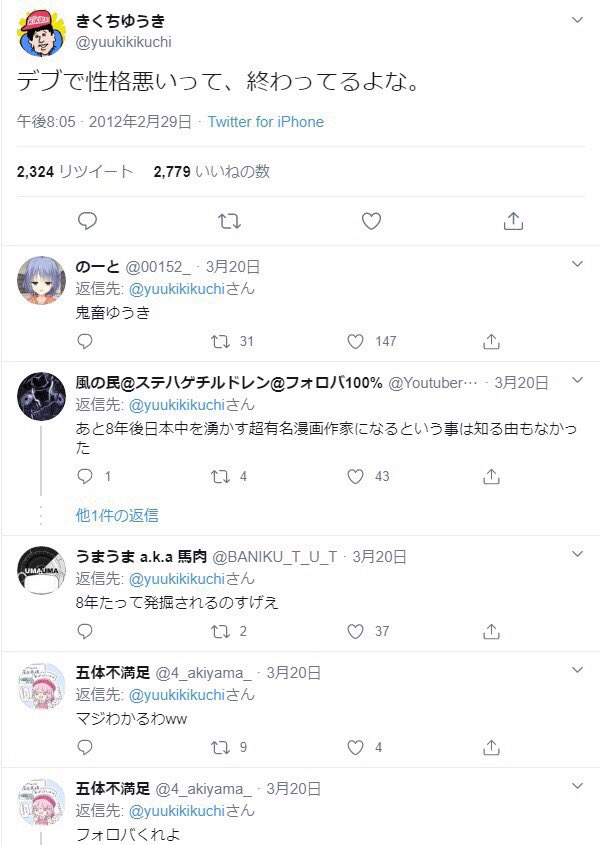Open the options chevron on のーと's reply
Screen dimensions: 600x845
pos(577,264)
